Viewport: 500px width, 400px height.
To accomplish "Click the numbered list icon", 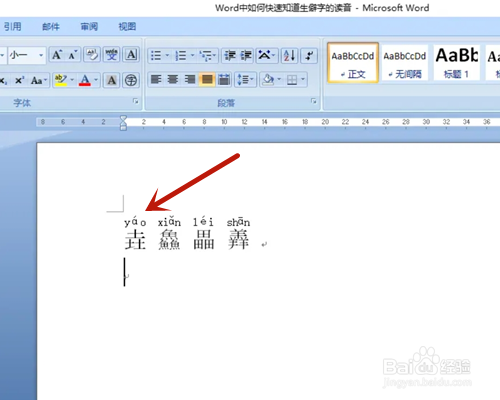I will pyautogui.click(x=181, y=56).
